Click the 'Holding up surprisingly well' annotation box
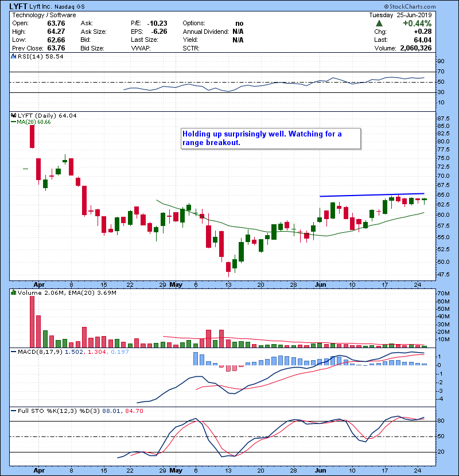Screen dimensions: 459x476 [x=271, y=138]
